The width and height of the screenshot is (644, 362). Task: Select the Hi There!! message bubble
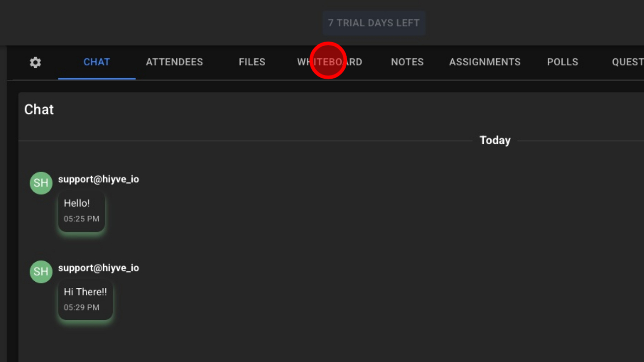point(85,299)
